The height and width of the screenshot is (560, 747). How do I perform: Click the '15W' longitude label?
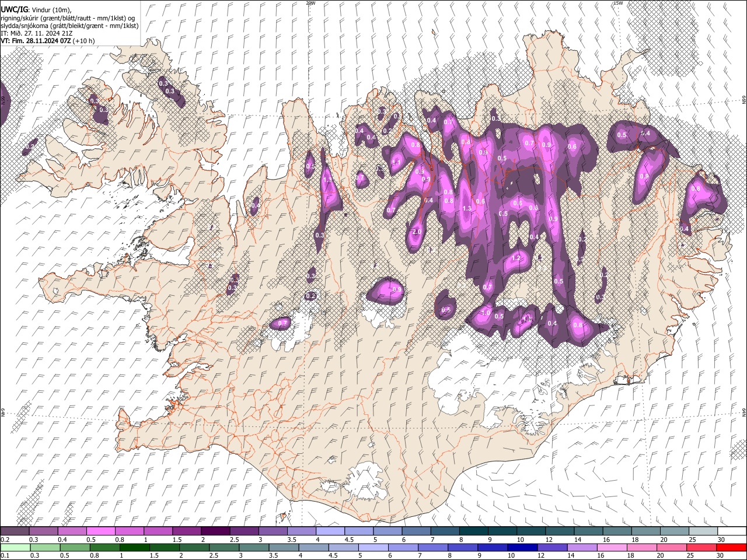618,3
